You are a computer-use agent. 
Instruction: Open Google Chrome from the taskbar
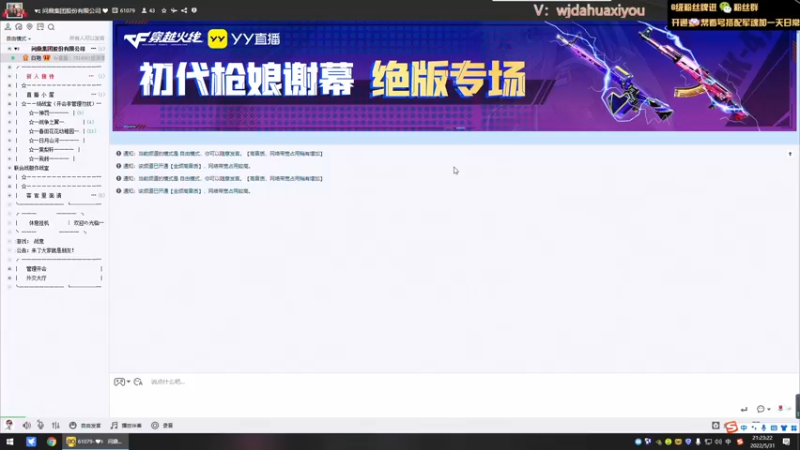coord(51,442)
